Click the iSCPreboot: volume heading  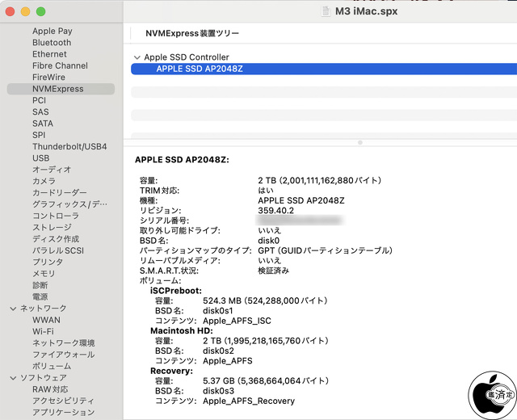pos(176,291)
